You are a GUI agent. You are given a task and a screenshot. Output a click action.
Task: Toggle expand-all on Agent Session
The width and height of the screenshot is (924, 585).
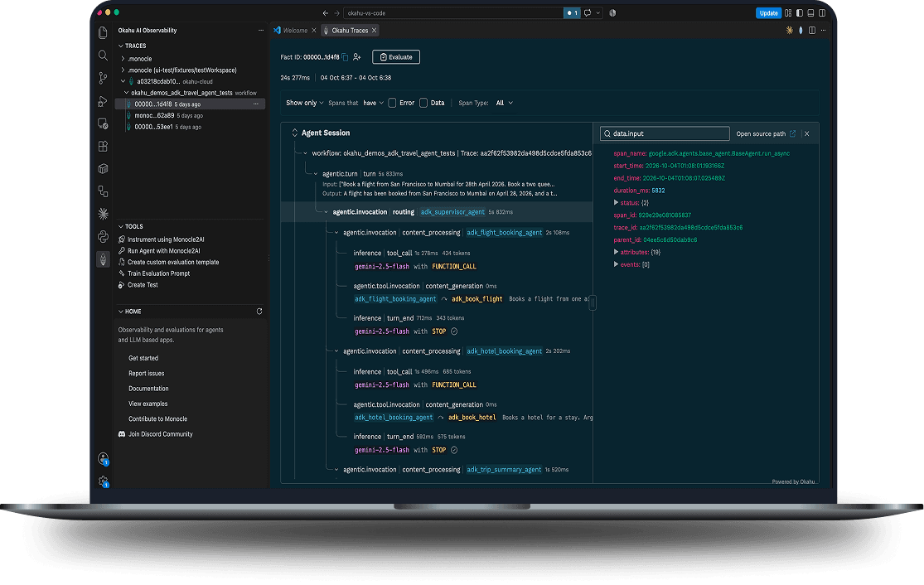(x=295, y=133)
